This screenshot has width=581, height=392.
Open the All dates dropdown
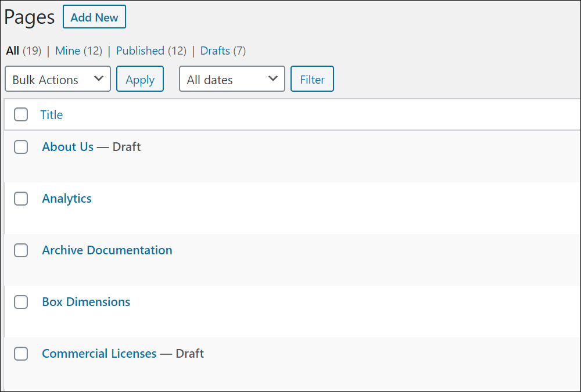tap(232, 79)
